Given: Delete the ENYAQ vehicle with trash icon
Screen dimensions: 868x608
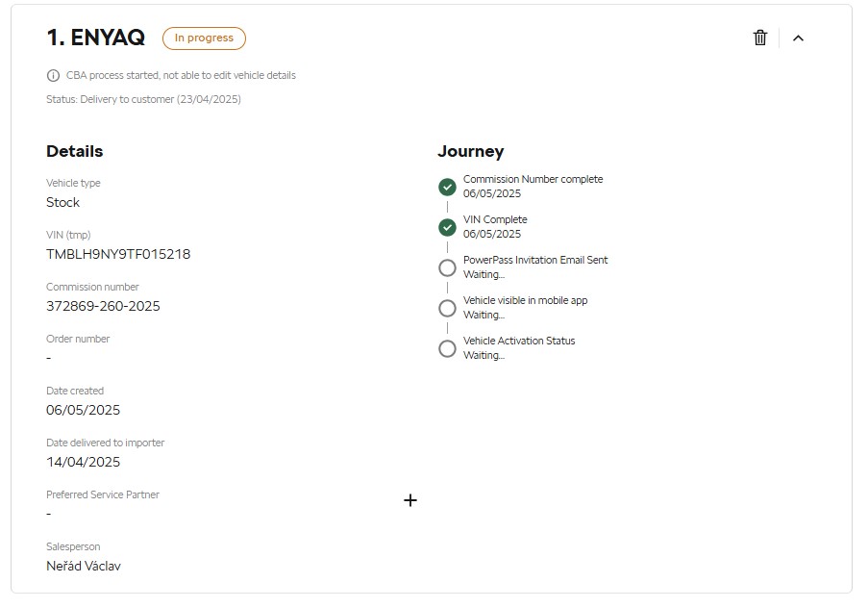Looking at the screenshot, I should point(760,38).
